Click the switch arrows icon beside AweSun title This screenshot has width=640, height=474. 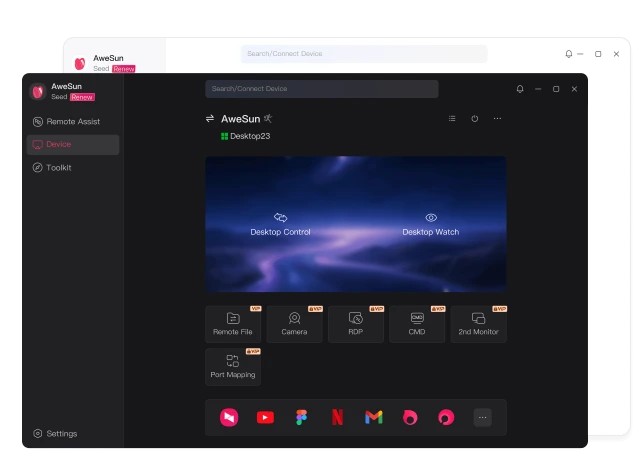(x=210, y=119)
